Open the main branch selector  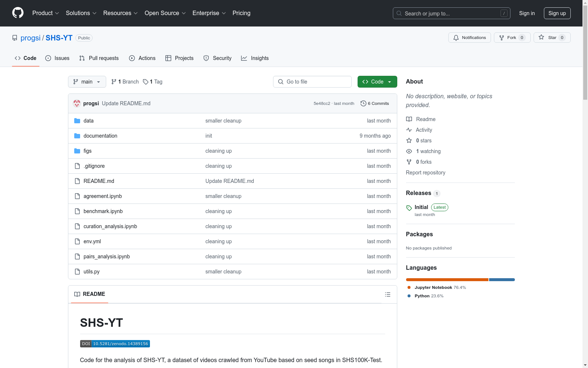pos(87,82)
